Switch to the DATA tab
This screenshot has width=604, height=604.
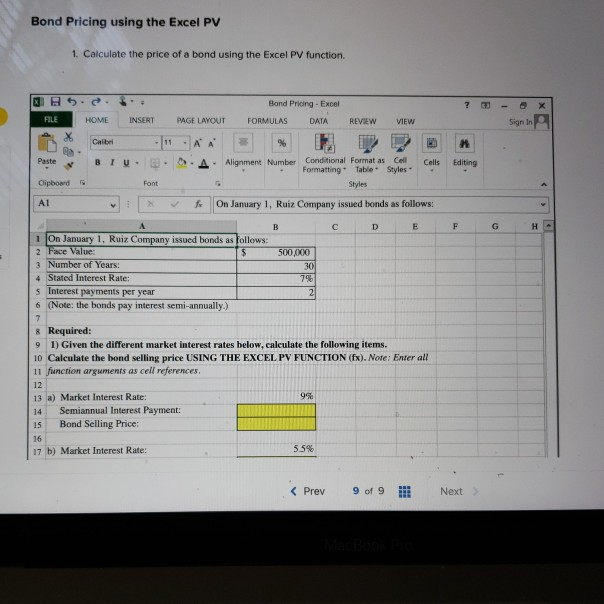319,121
